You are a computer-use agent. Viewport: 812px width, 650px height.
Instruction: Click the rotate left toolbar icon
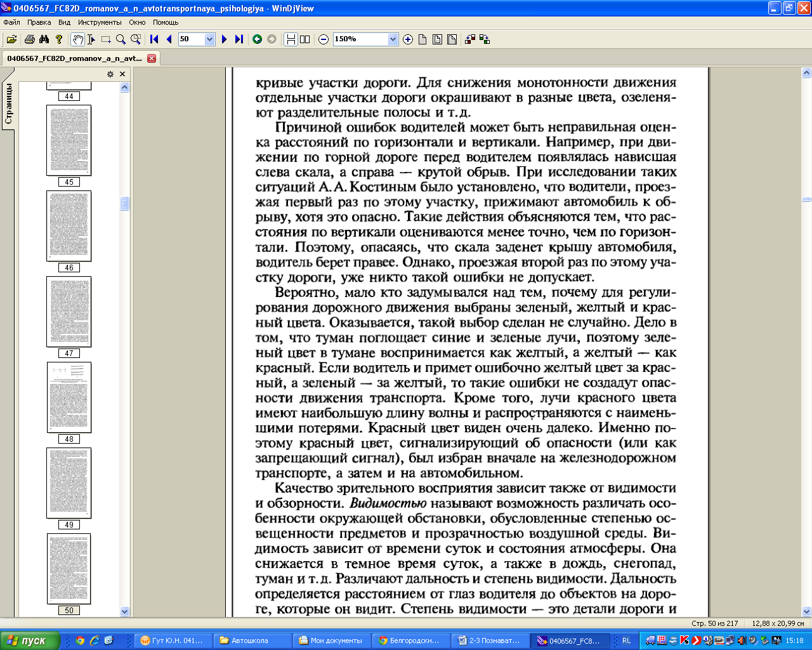click(470, 39)
